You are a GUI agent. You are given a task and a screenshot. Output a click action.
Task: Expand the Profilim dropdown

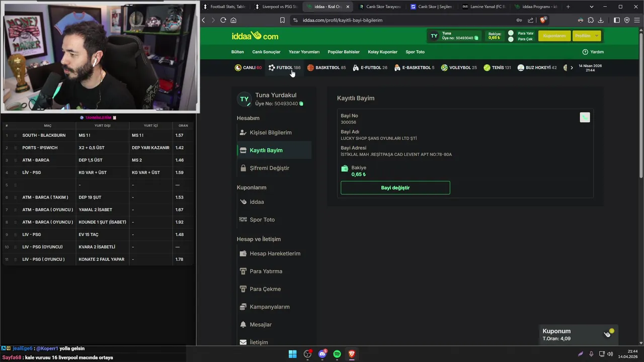coord(587,36)
